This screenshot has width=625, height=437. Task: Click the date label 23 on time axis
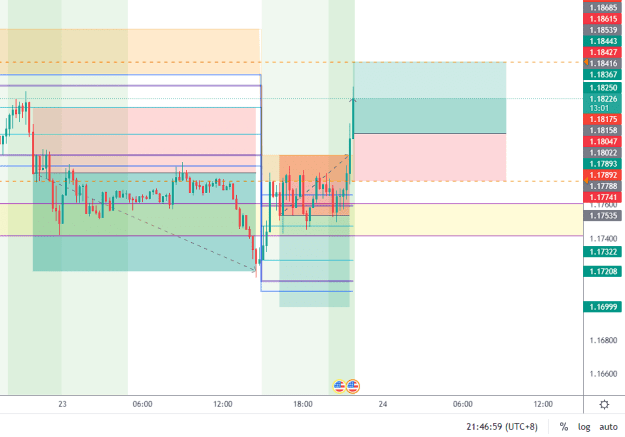click(62, 404)
